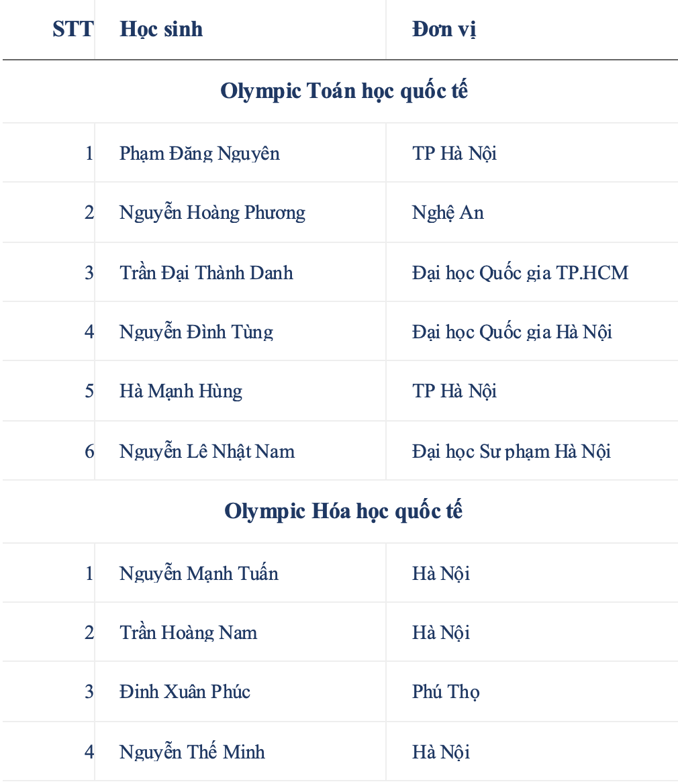
Task: Select the name Nguyễn Lê Nhật Nam
Action: tap(207, 451)
